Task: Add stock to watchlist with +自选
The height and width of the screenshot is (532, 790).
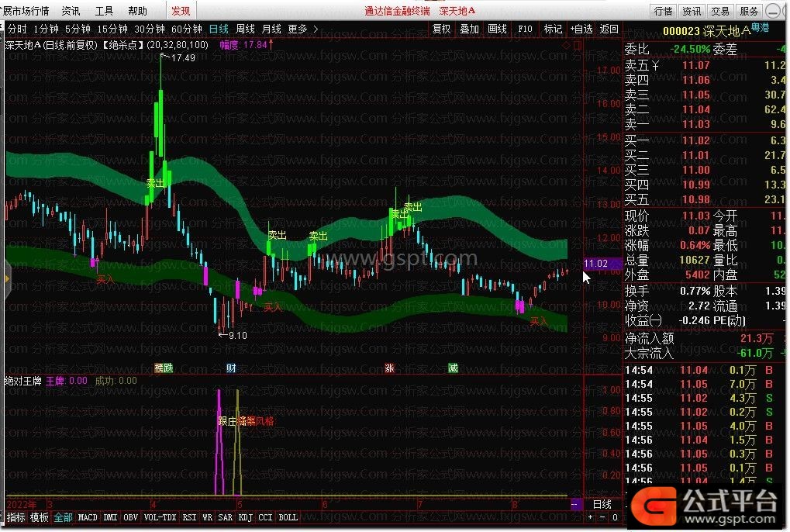Action: coord(581,29)
